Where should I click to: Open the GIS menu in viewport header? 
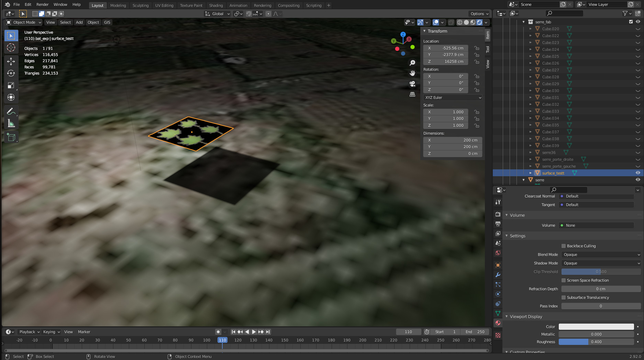coord(107,22)
